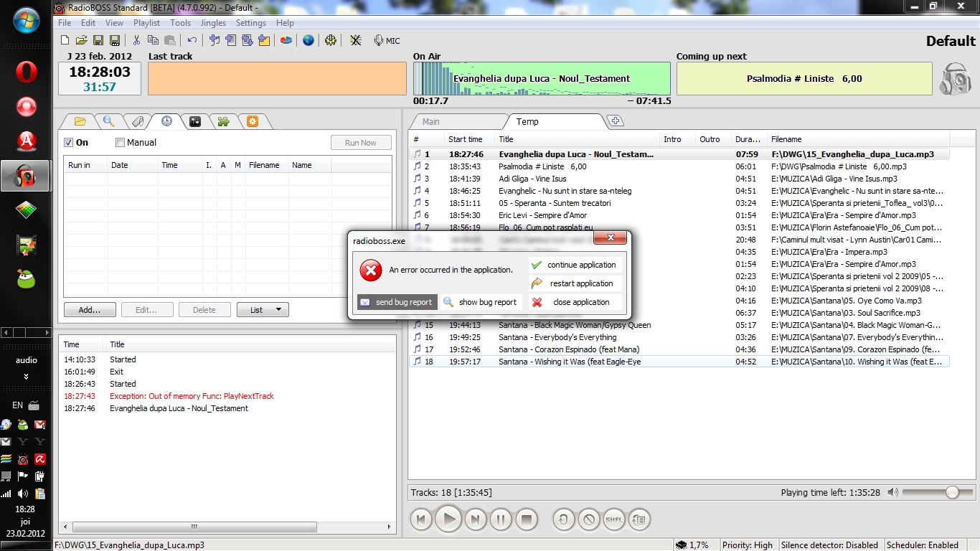Click the Save As floppy icon with dots

coord(113,40)
